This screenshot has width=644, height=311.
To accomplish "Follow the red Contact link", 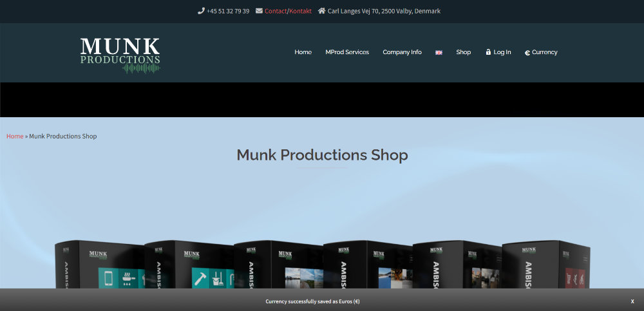I will (276, 11).
